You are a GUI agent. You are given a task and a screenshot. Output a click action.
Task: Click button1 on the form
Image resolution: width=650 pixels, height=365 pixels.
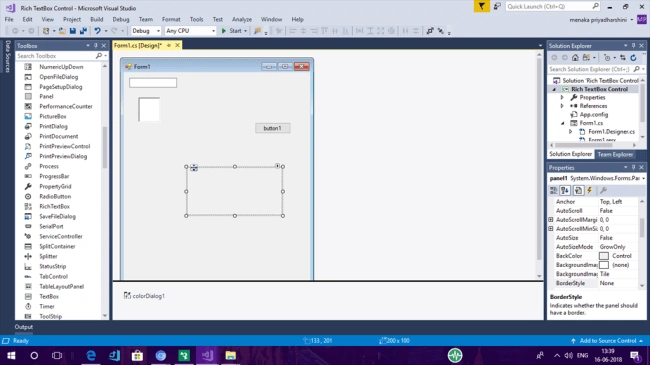pos(272,128)
